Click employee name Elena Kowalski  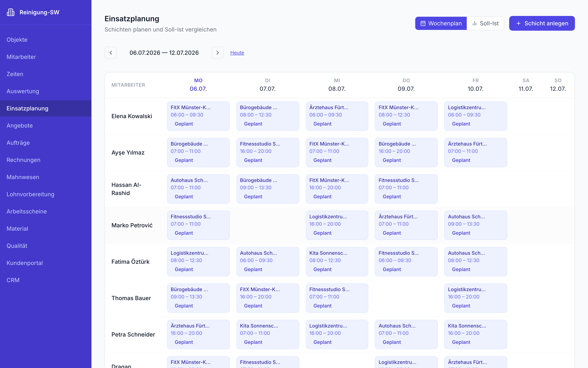132,116
